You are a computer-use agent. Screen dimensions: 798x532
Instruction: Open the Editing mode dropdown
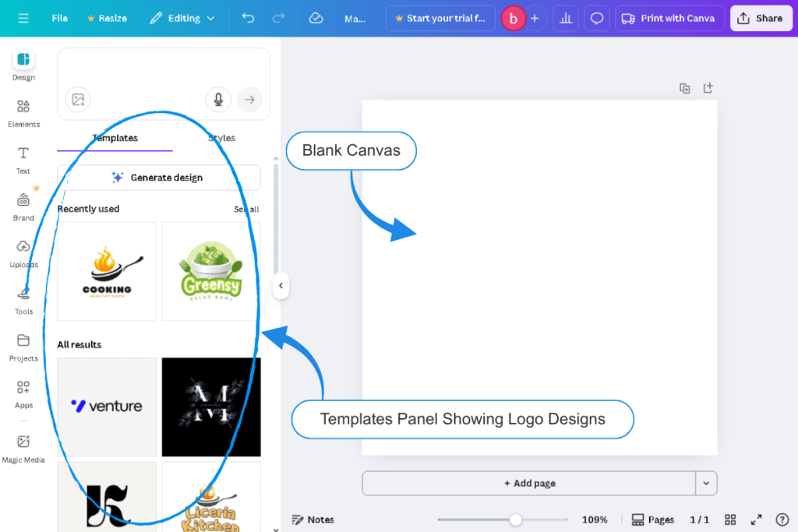point(182,17)
